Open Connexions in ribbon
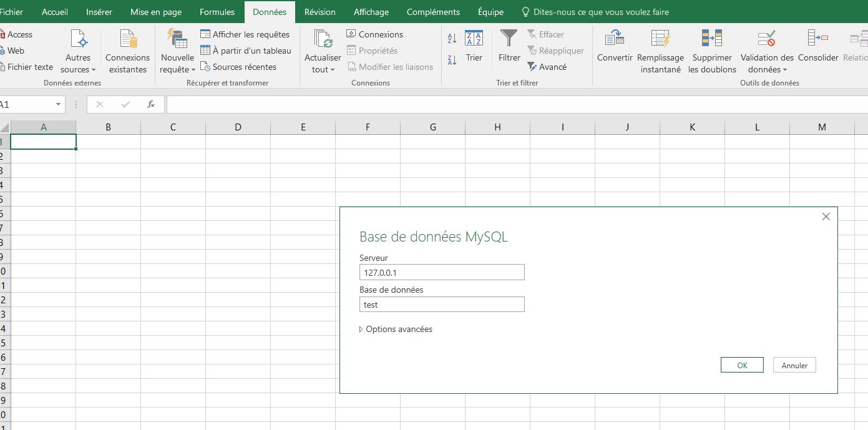Viewport: 868px width, 430px height. click(x=374, y=34)
